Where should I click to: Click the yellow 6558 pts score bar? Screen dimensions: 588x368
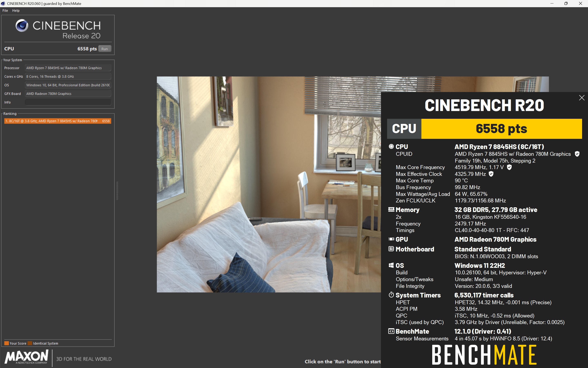point(501,129)
